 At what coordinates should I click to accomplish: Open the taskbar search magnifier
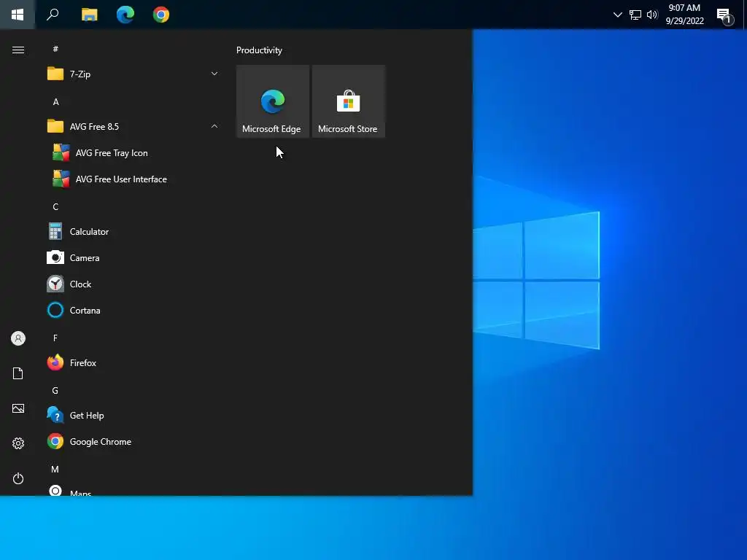click(x=53, y=15)
